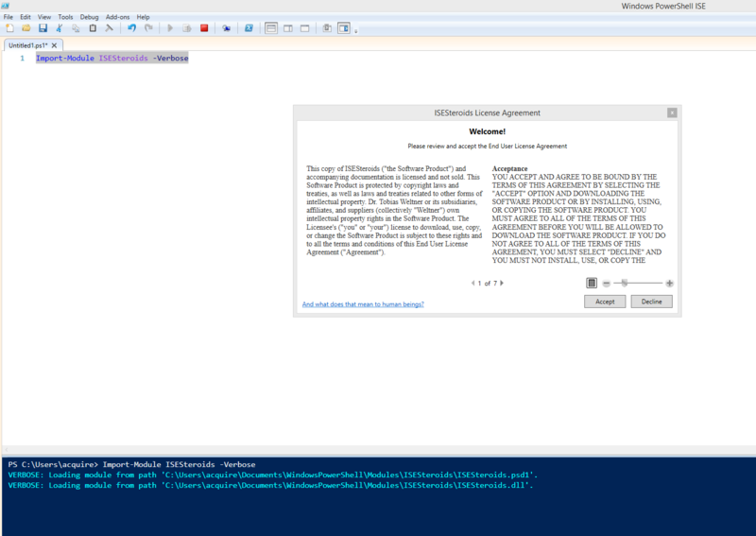Clear the console pane with the toolbar icon
The width and height of the screenshot is (756, 536).
click(x=110, y=28)
